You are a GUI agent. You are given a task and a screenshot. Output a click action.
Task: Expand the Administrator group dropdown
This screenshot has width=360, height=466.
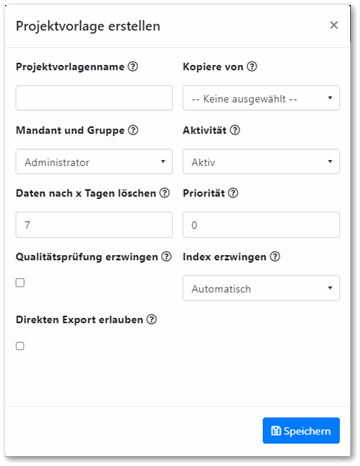pyautogui.click(x=94, y=162)
